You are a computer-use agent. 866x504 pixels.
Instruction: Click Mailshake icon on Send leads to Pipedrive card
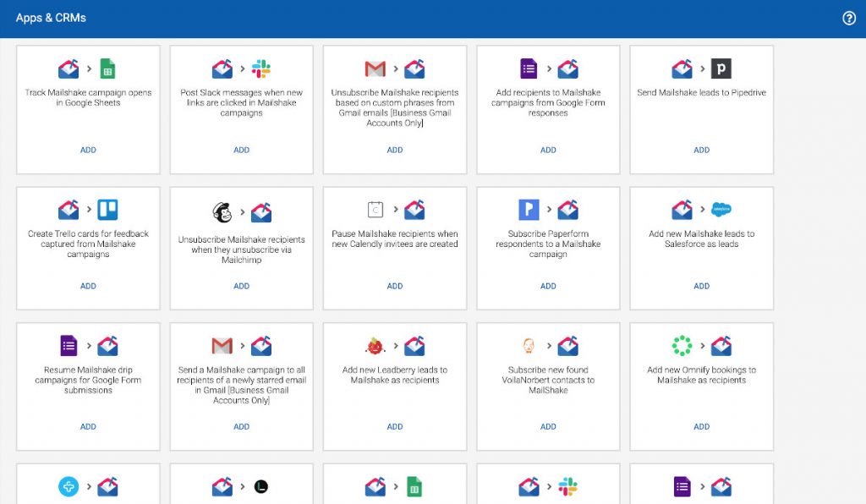coord(682,69)
